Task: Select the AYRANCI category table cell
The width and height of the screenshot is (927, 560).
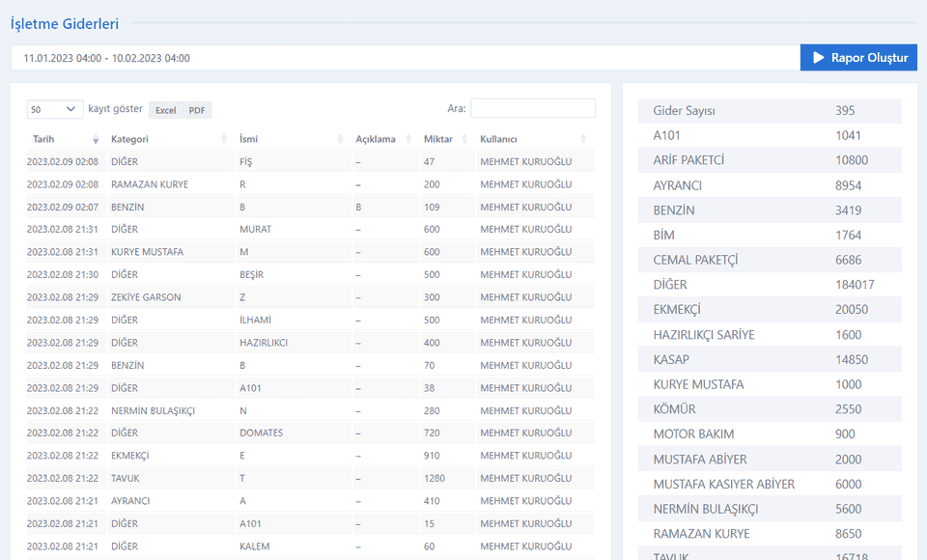Action: [170, 501]
